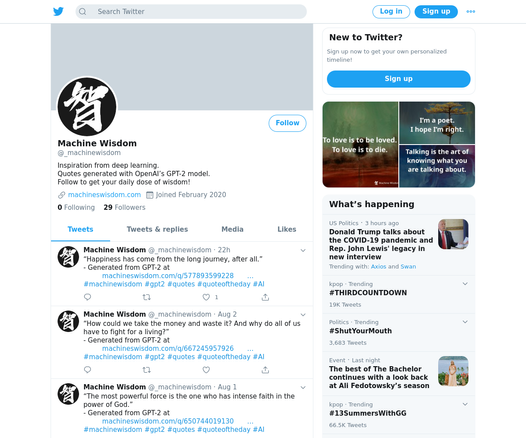Image resolution: width=526 pixels, height=438 pixels.
Task: Open the three-dot more menu in header
Action: coord(471,11)
